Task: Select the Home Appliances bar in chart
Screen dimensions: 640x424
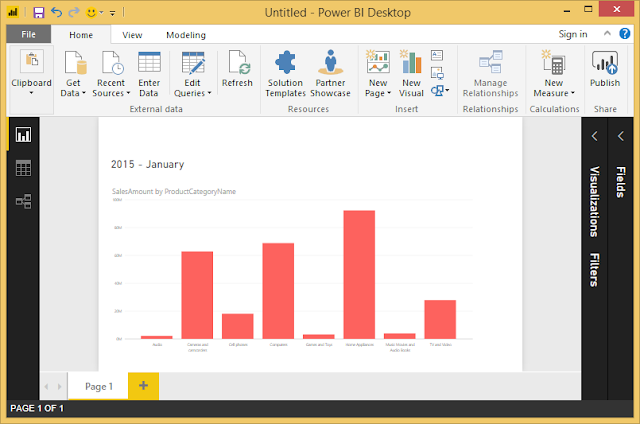Action: tap(359, 275)
